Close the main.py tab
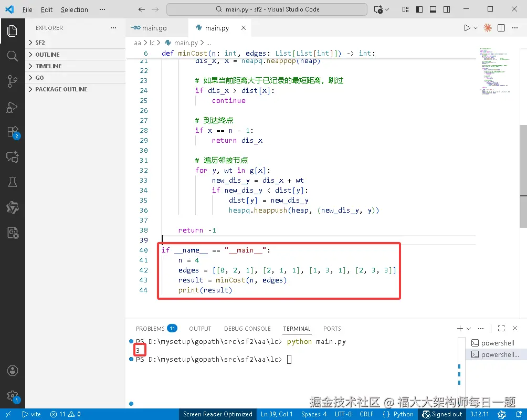 pos(244,28)
